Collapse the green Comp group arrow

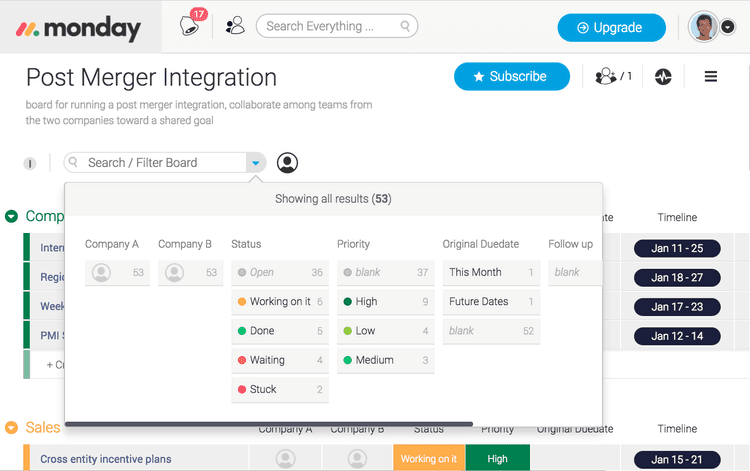coord(11,216)
